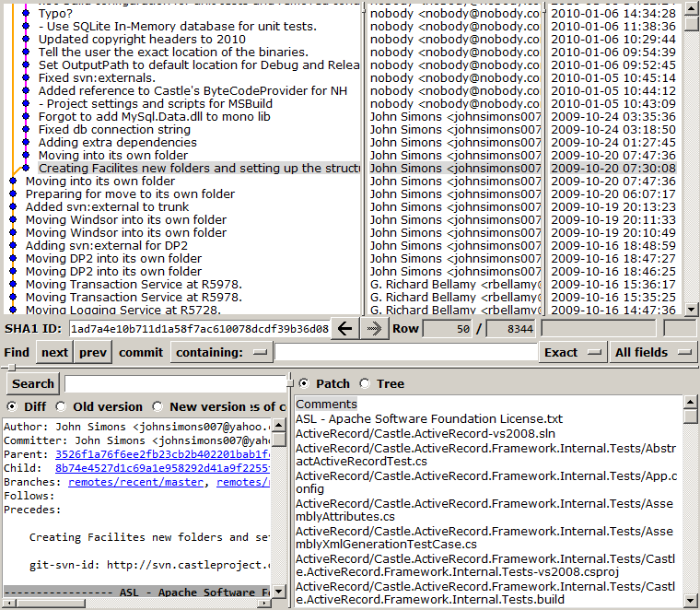Select commit 'Added svn:external to trunk'
The width and height of the screenshot is (700, 610).
coord(107,207)
